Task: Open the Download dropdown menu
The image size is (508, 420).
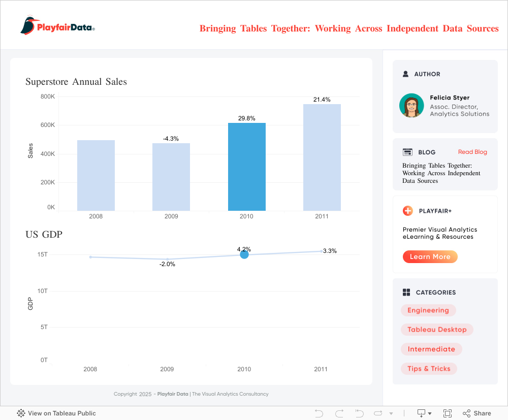Action: (424, 413)
